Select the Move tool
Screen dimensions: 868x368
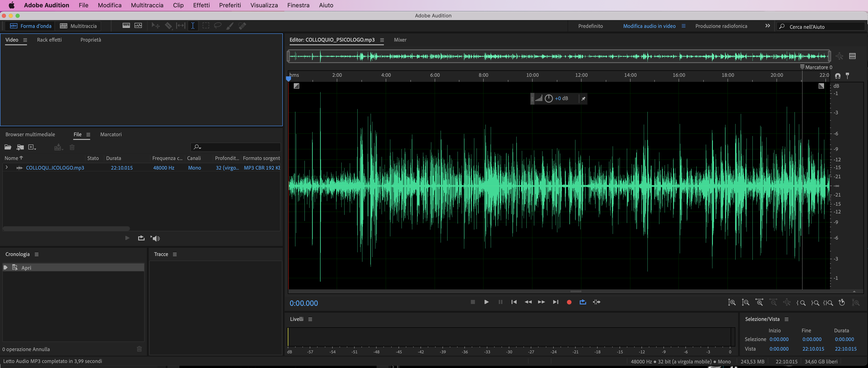pos(155,26)
